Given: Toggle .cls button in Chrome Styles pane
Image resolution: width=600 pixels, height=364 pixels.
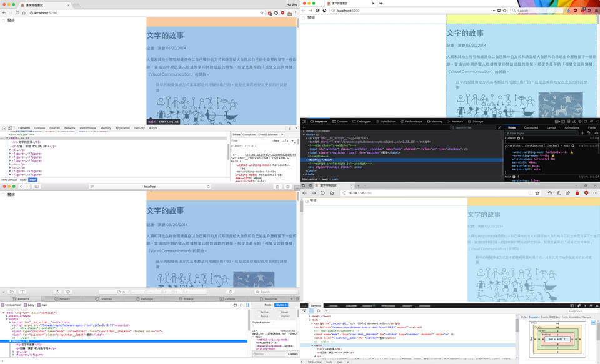Looking at the screenshot, I should click(286, 140).
